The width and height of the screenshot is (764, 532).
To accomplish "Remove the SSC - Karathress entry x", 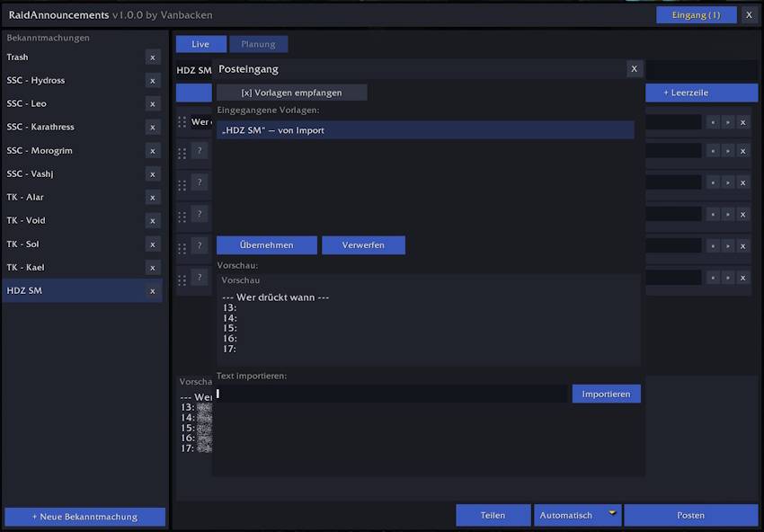I will (x=153, y=128).
